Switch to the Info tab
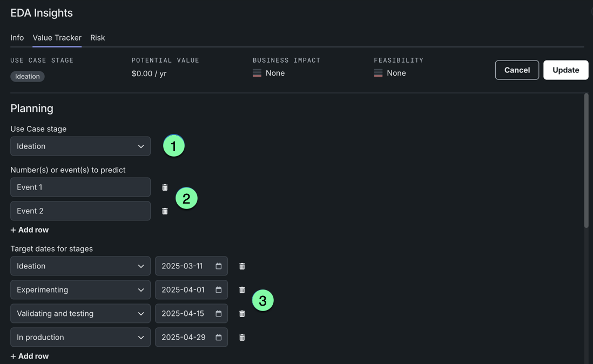 [17, 38]
